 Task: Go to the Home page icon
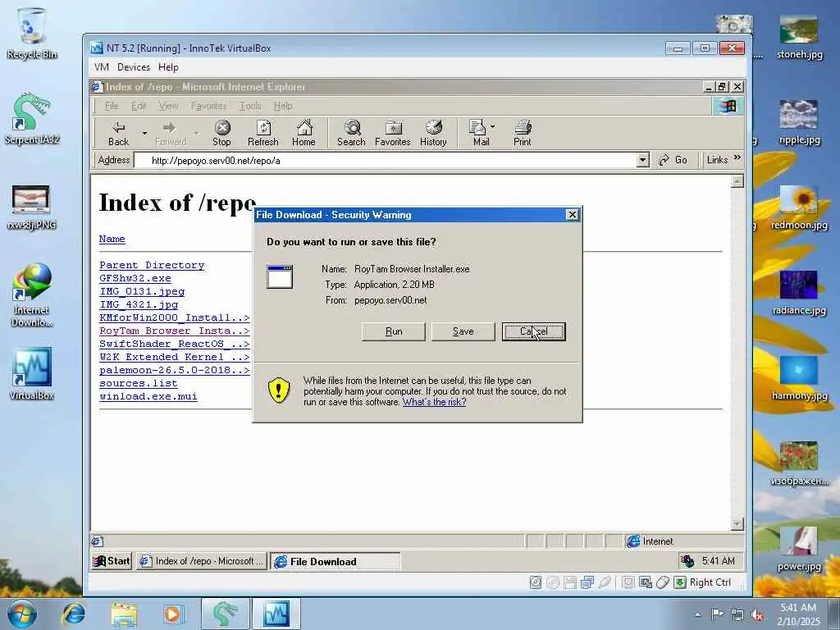point(304,134)
